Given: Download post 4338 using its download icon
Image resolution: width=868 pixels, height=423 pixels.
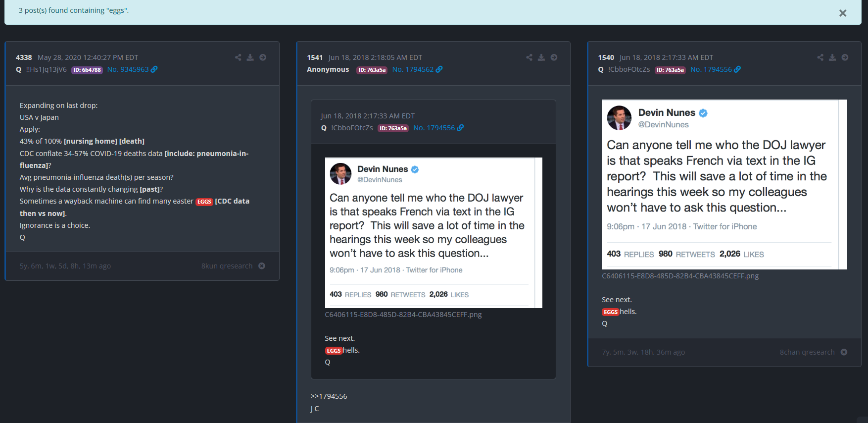Looking at the screenshot, I should coord(250,57).
